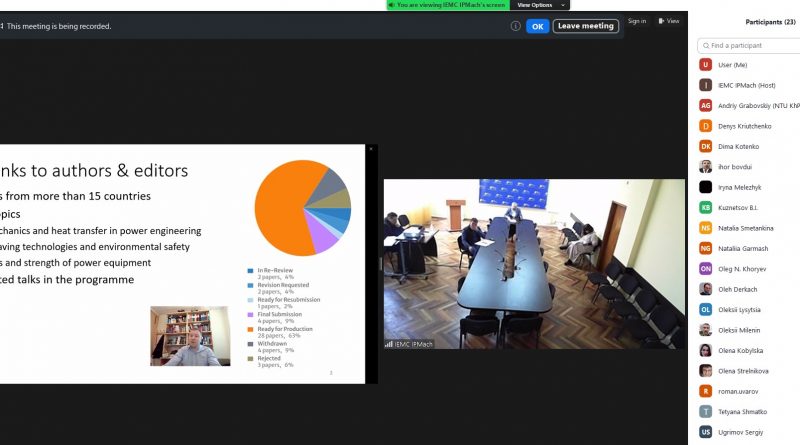Click the conference room video feed
Image resolution: width=800 pixels, height=445 pixels.
click(534, 264)
